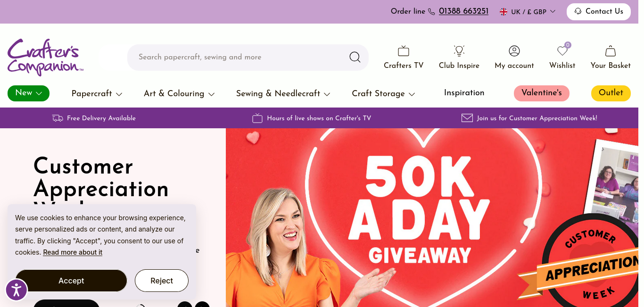The width and height of the screenshot is (644, 307).
Task: Expand the Papercraft menu
Action: coord(97,94)
